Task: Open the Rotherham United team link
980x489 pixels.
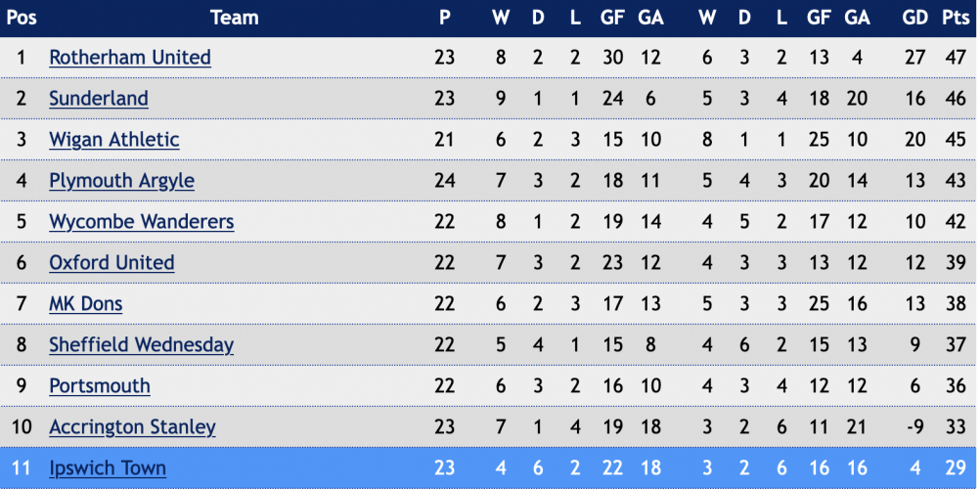Action: coord(130,58)
